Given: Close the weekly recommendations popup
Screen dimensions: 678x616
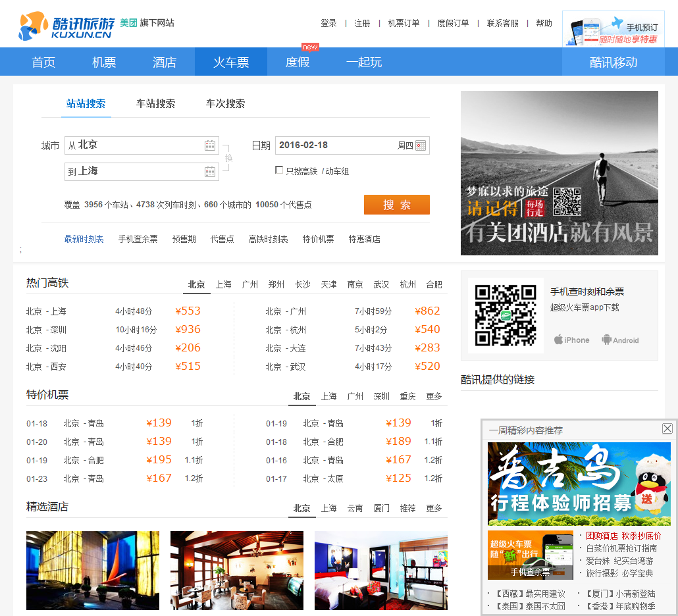Looking at the screenshot, I should [667, 428].
